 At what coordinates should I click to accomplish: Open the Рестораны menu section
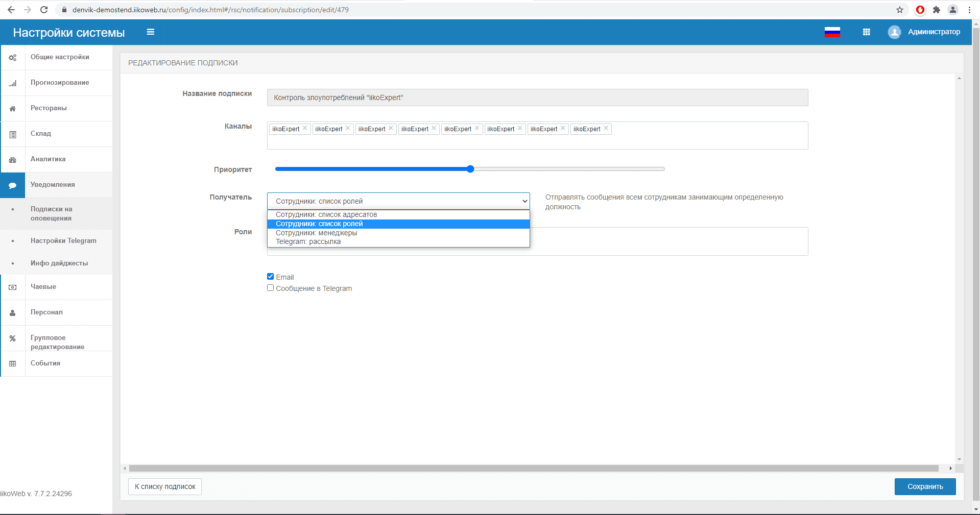49,108
